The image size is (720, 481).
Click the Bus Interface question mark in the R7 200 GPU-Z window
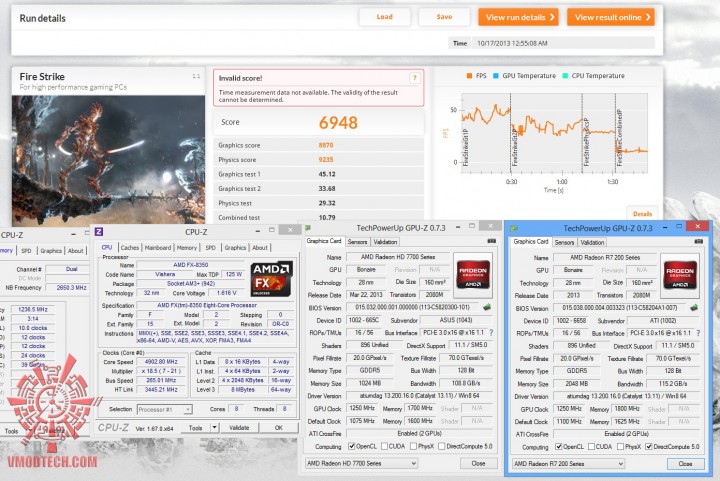coord(698,333)
